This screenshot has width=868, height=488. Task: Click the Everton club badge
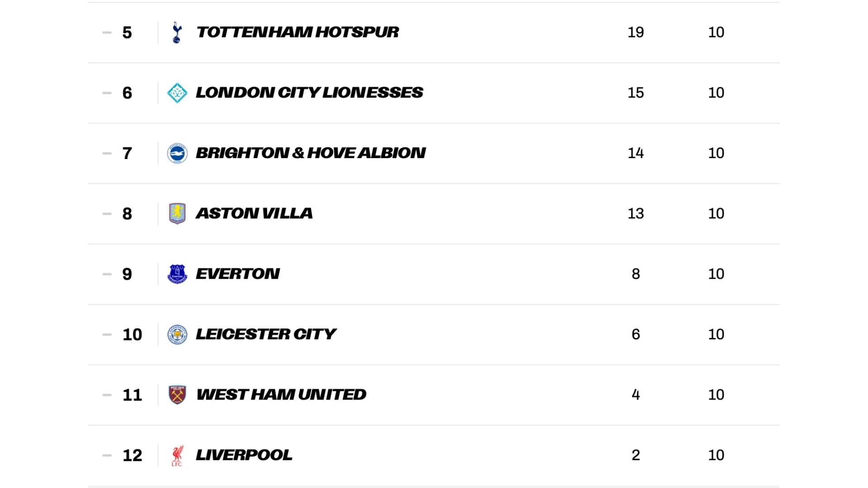pyautogui.click(x=177, y=274)
